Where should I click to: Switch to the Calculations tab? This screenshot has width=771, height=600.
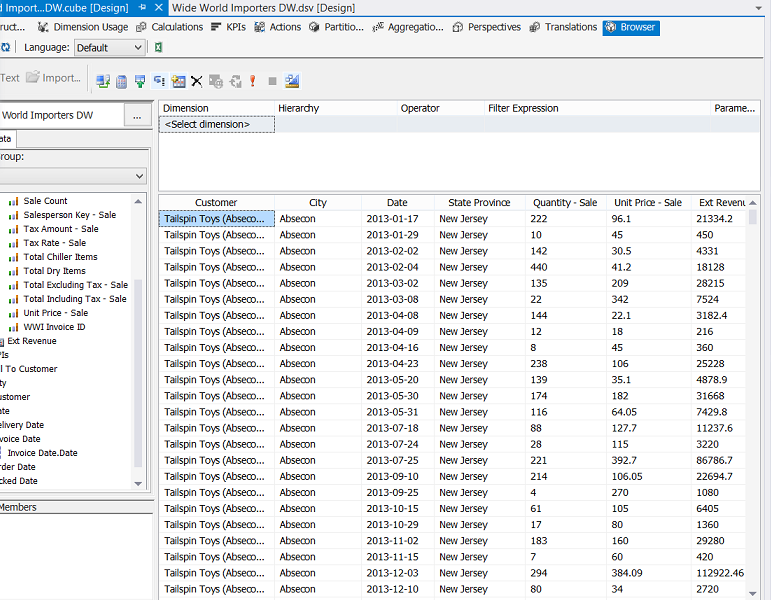pos(176,27)
